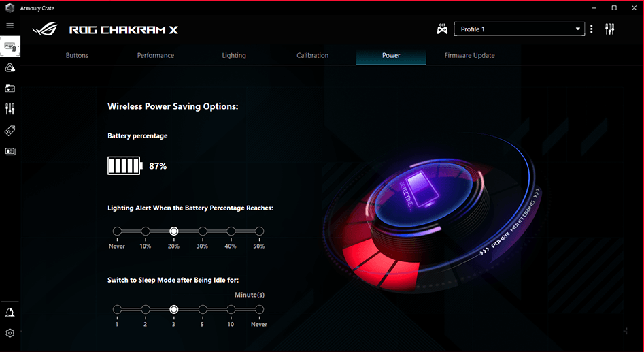Switch to the Buttons tab
This screenshot has width=644, height=352.
pyautogui.click(x=78, y=56)
